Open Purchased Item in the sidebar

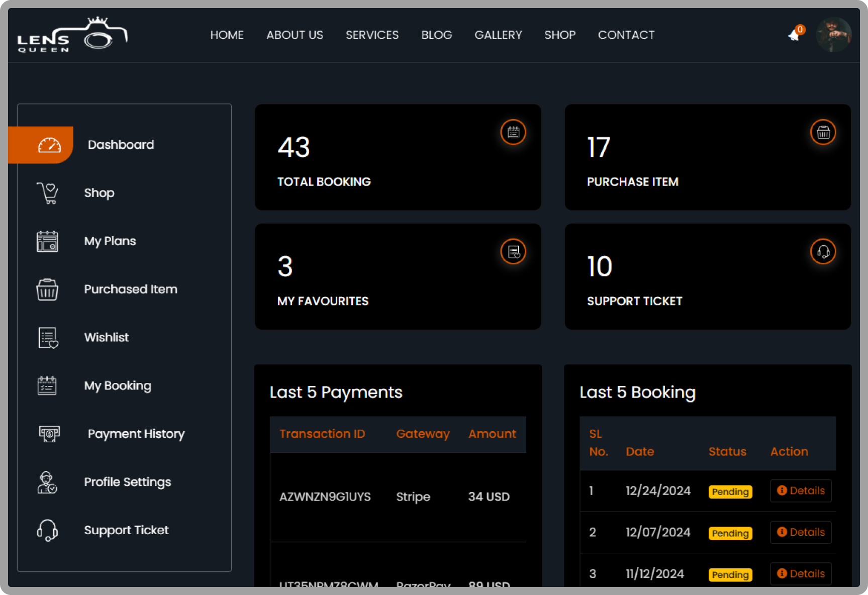click(x=131, y=289)
